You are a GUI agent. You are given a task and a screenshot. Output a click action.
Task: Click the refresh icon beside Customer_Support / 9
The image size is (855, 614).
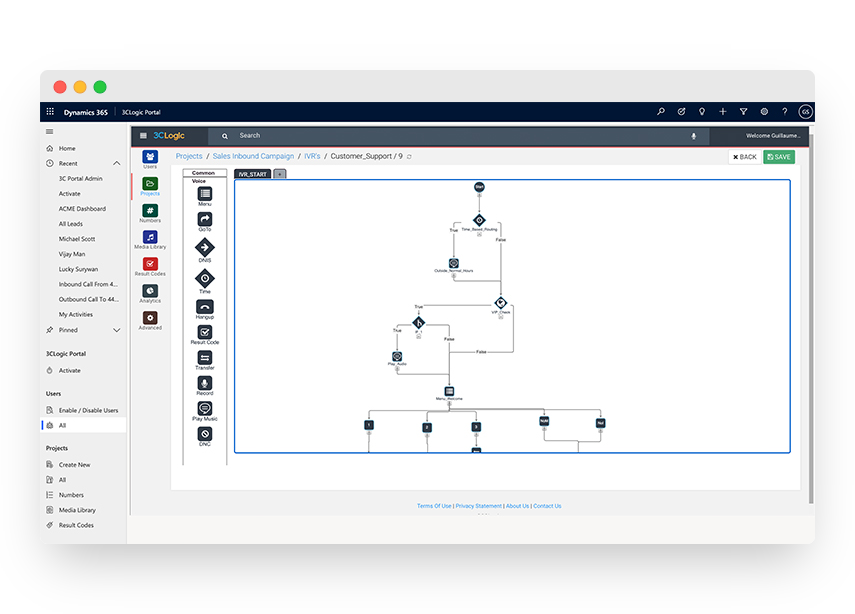pos(409,156)
